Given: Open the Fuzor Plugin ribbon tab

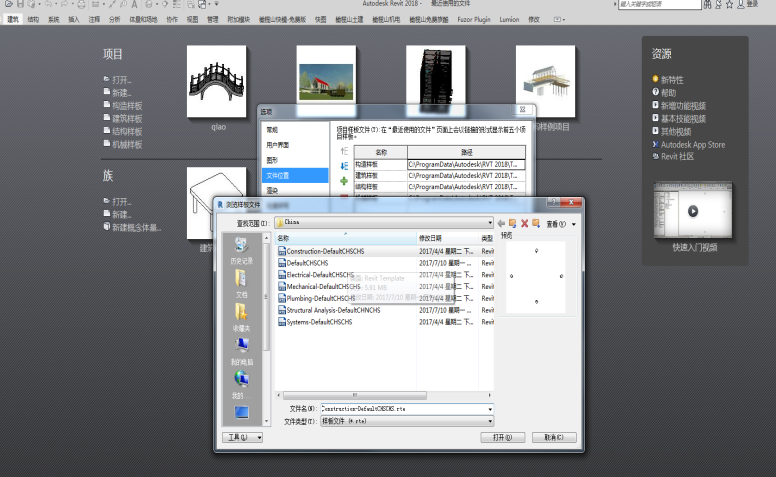Looking at the screenshot, I should (x=474, y=20).
